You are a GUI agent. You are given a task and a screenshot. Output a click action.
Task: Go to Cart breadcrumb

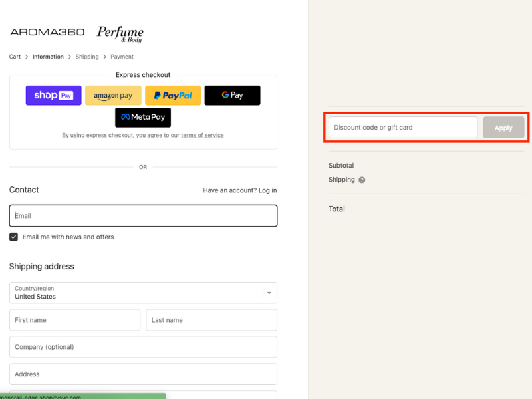tap(15, 57)
